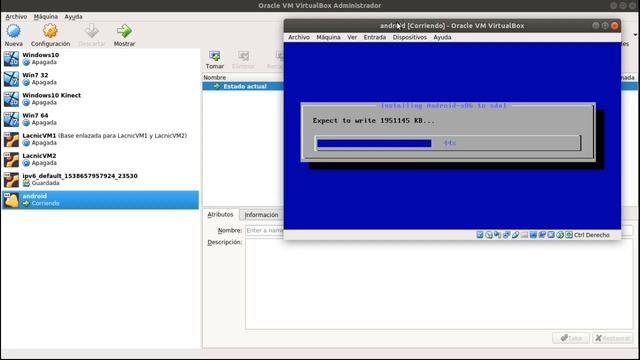This screenshot has width=640, height=360.
Task: Click optical drive indicator in VM status bar
Action: [489, 235]
